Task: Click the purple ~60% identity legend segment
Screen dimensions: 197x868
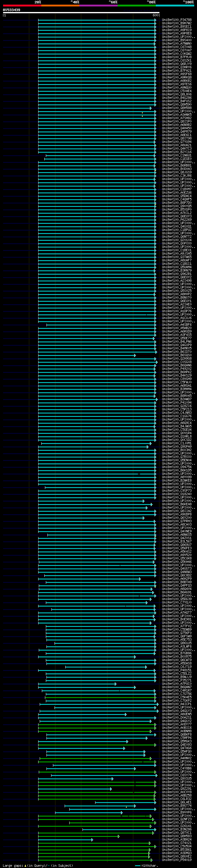Action: click(x=99, y=6)
